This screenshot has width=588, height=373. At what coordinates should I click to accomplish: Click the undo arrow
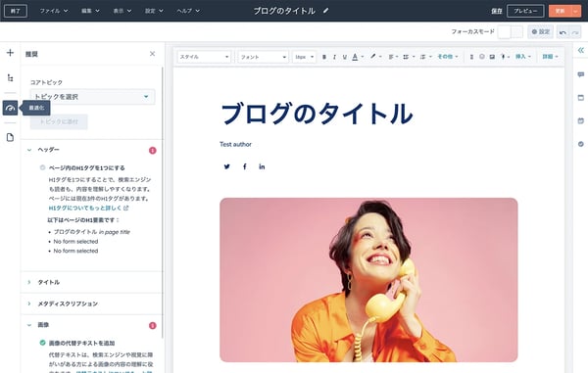tap(563, 32)
